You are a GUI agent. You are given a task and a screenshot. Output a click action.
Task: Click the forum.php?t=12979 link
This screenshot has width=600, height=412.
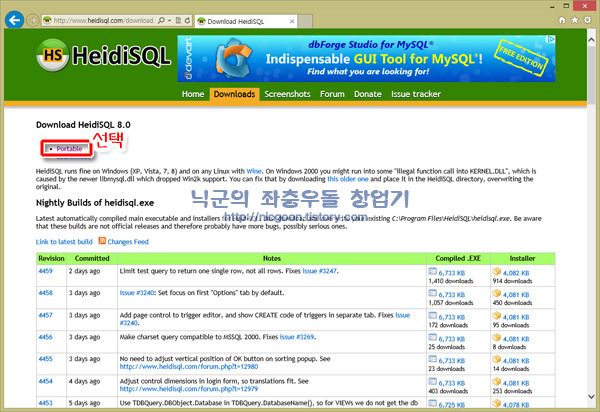pos(189,389)
